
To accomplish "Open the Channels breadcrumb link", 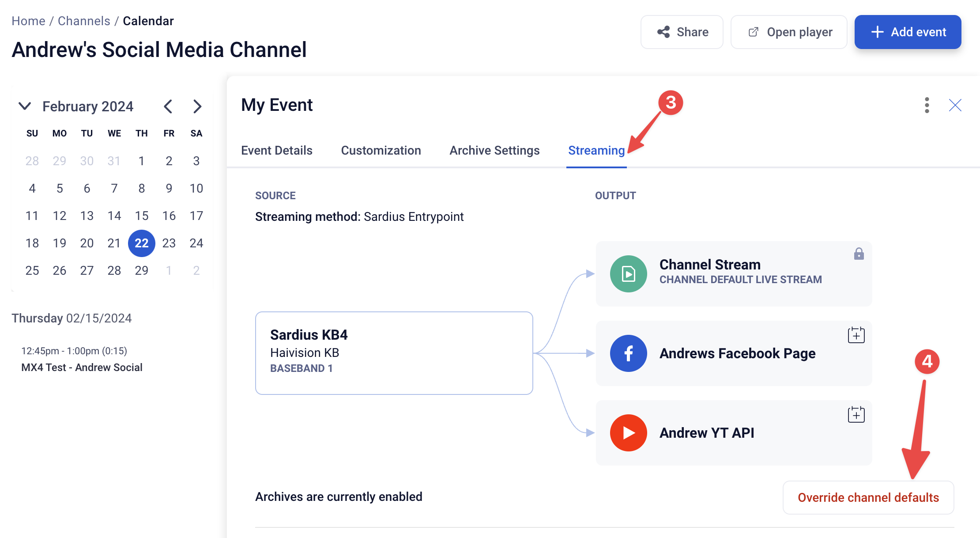I will pos(84,21).
